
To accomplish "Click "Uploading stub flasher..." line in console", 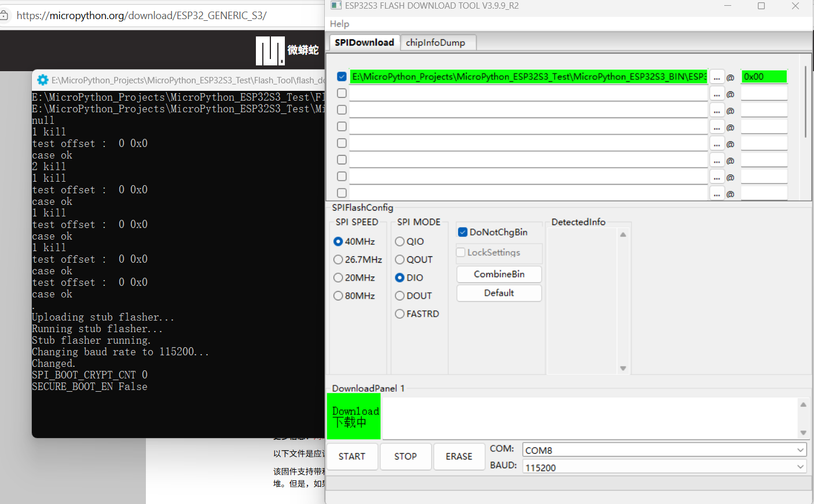I will point(103,317).
